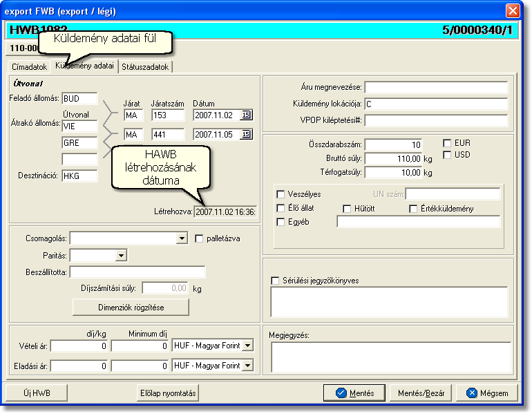Image resolution: width=532 pixels, height=414 pixels.
Task: Click Eladási ár díj/kg field
Action: click(x=79, y=366)
